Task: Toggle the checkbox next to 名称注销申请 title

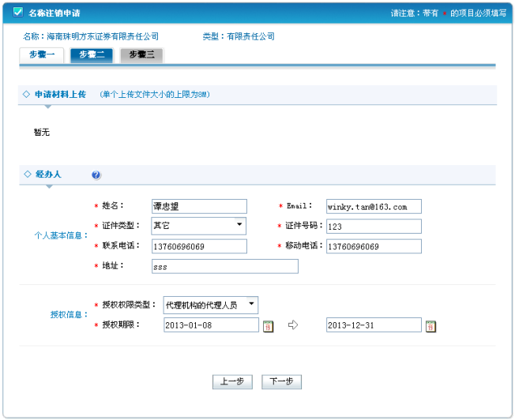Action: tap(18, 13)
